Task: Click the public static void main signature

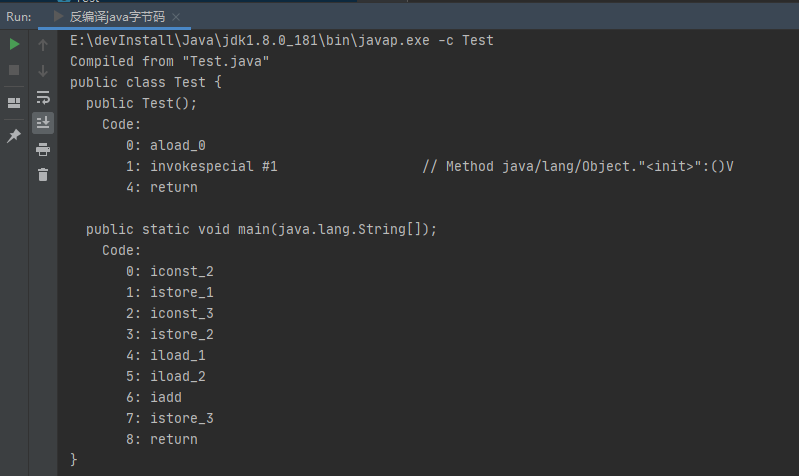Action: pyautogui.click(x=261, y=229)
